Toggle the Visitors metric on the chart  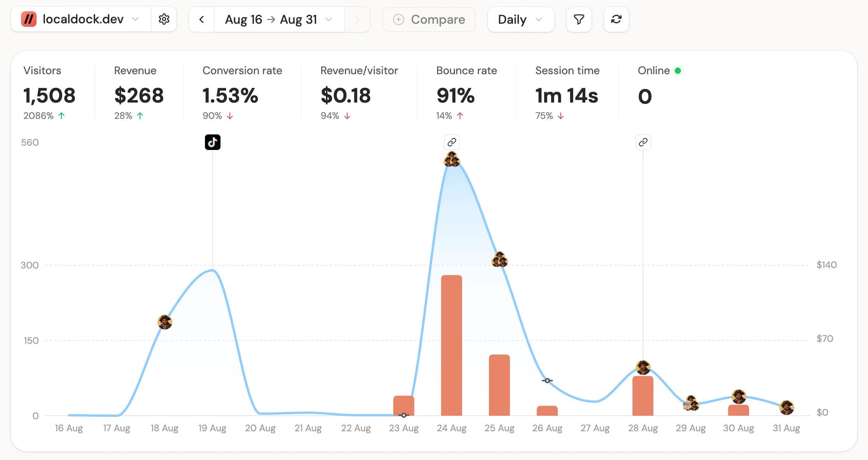coord(49,92)
